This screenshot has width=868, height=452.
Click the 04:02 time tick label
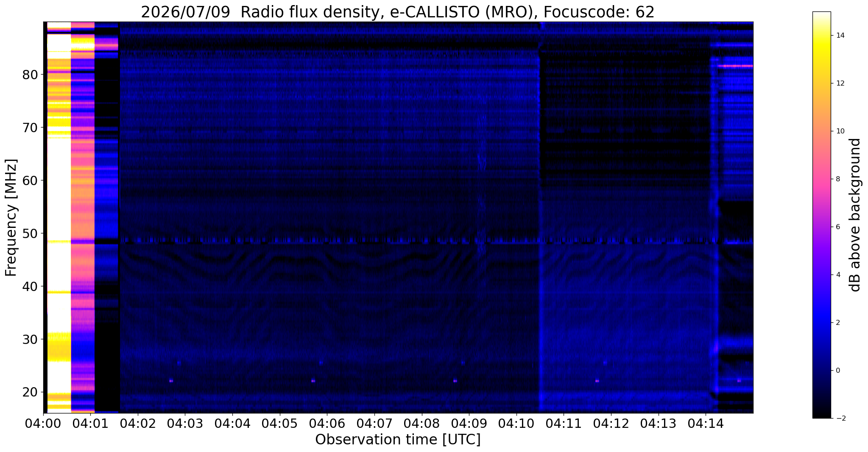click(138, 424)
